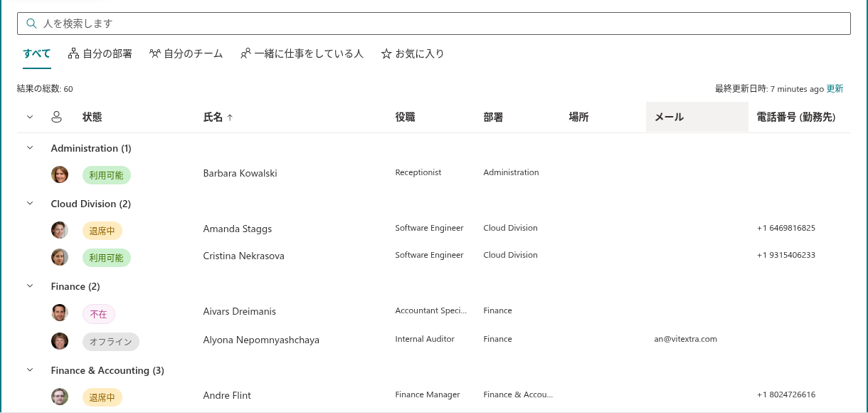Click the name Andre Flint

228,395
